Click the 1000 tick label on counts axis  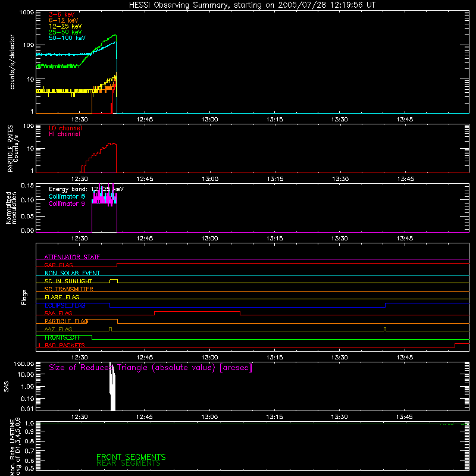tap(27, 12)
